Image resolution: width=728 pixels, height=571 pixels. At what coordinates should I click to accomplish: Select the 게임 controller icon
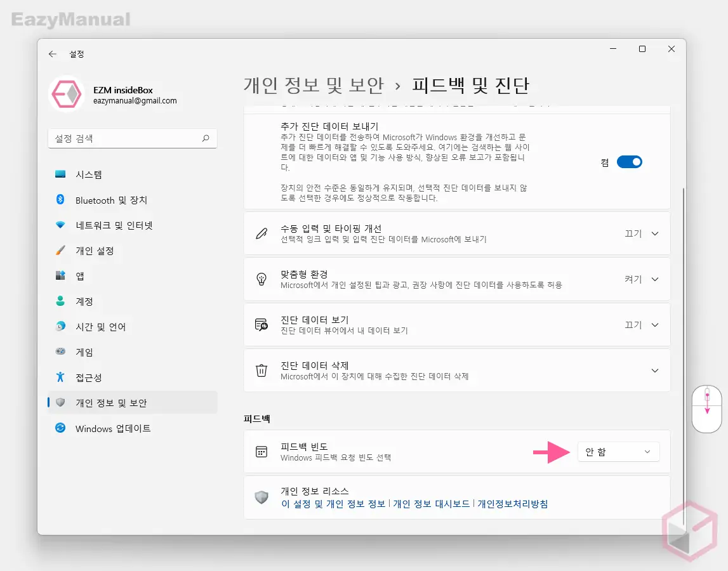tap(61, 352)
